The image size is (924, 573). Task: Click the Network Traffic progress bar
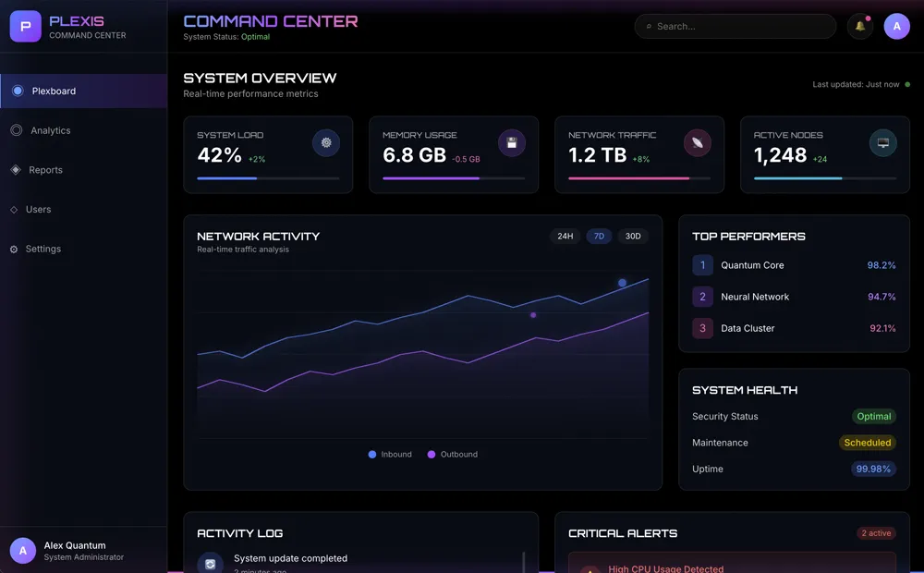(639, 178)
